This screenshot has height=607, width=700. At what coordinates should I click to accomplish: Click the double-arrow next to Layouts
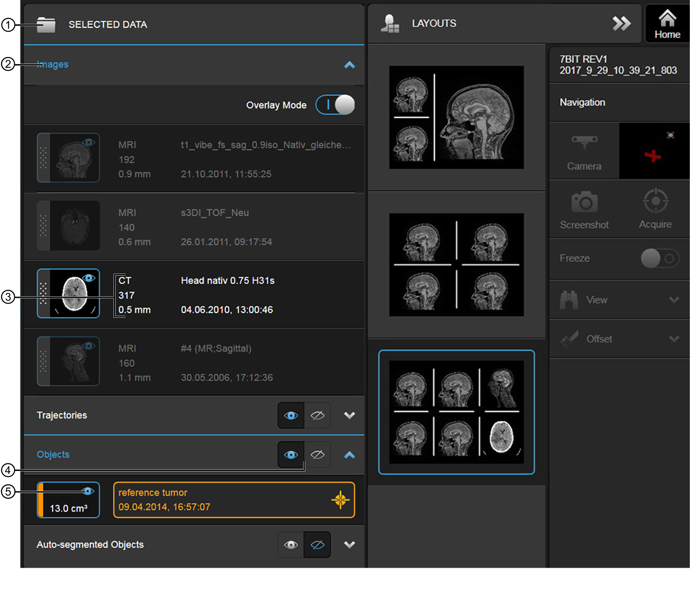coord(621,23)
